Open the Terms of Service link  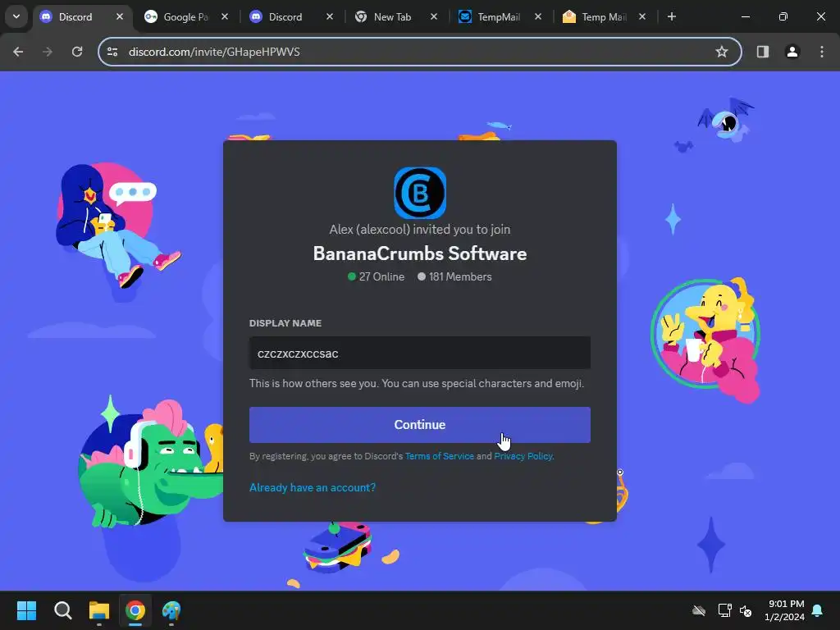(x=440, y=456)
